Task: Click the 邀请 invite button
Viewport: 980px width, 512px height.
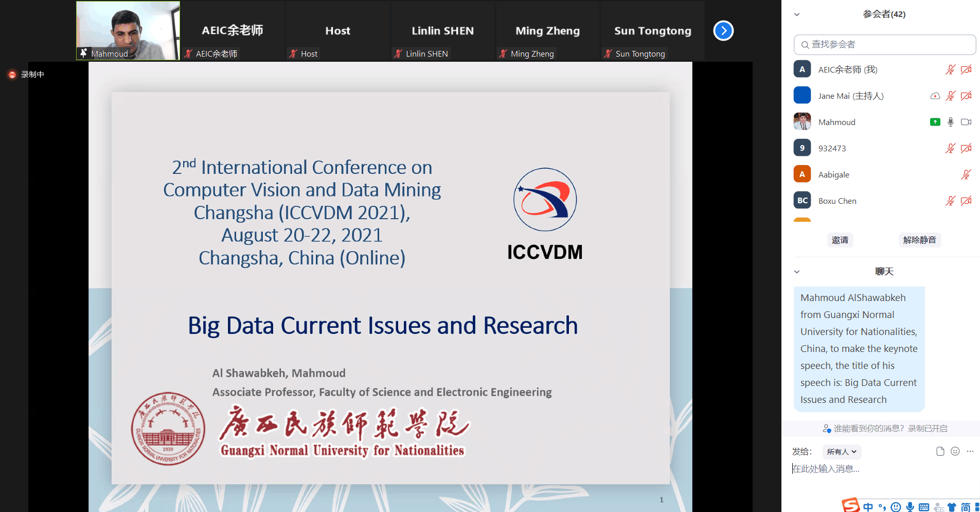Action: pos(840,240)
